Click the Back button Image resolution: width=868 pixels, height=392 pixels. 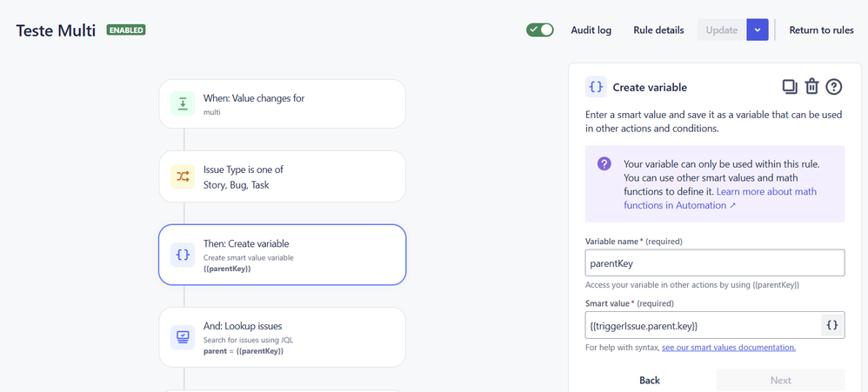pyautogui.click(x=650, y=381)
